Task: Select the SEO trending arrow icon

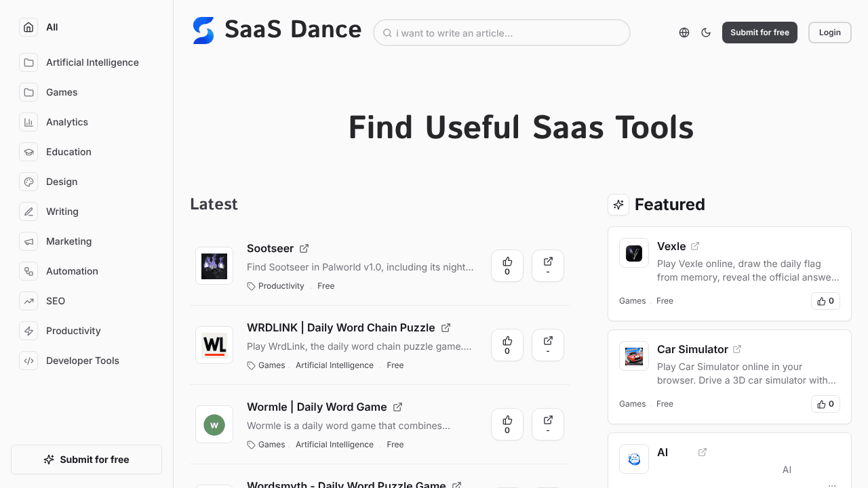Action: [x=28, y=301]
